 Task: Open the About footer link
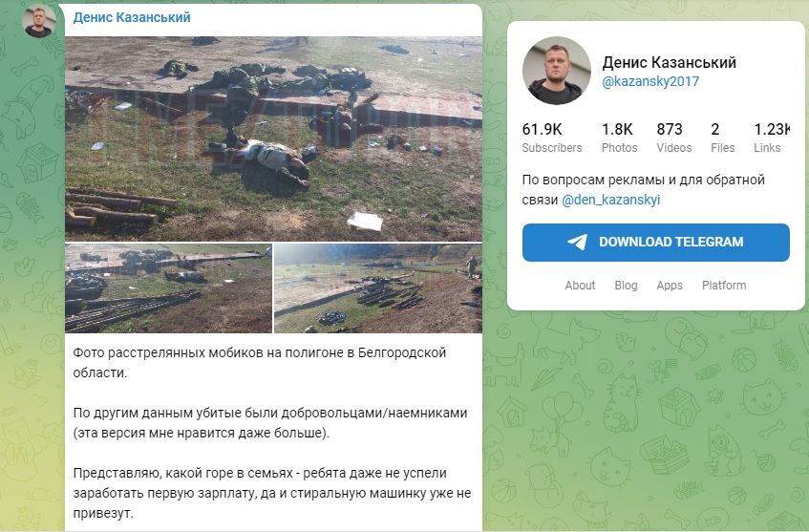(x=580, y=286)
